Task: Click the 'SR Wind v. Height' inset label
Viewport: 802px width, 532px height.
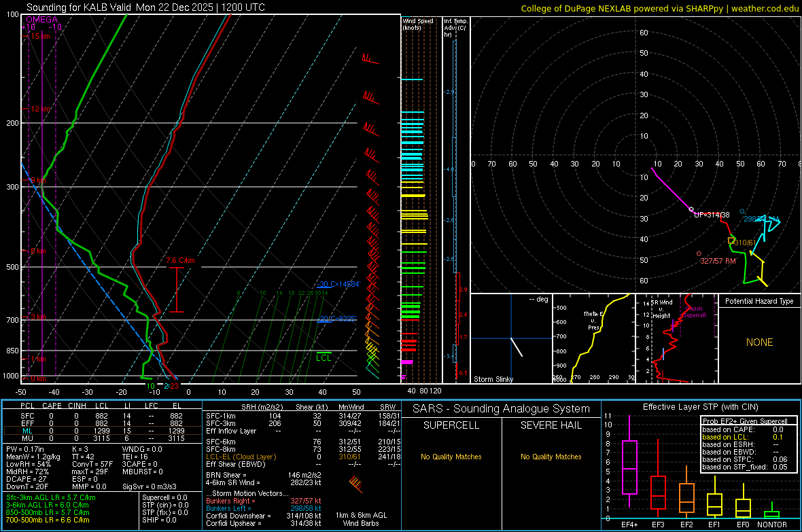Action: coord(662,309)
